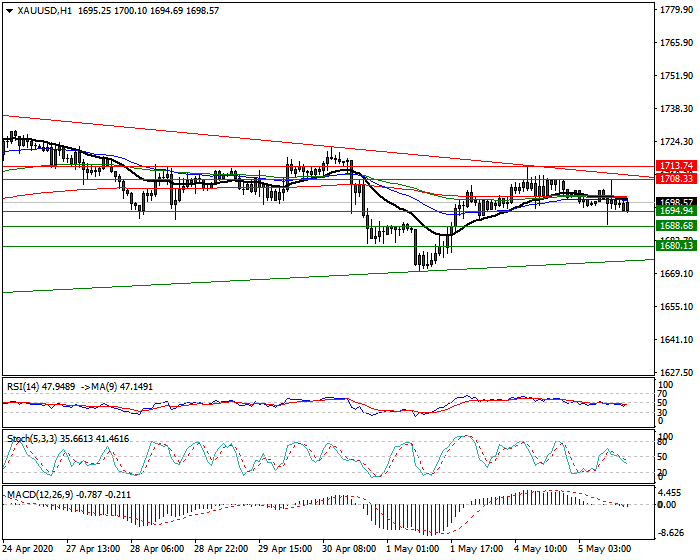
Task: Click the 1669.10 price scale value
Action: coord(676,274)
